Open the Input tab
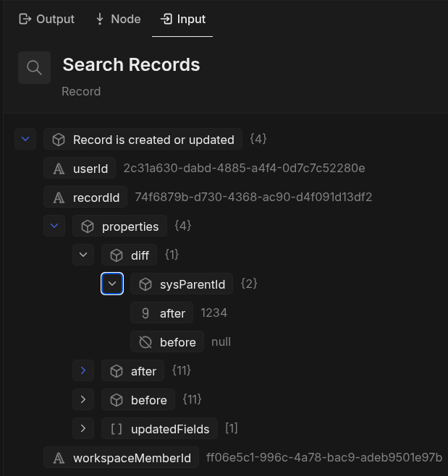Screen dimensions: 448x476 (x=183, y=19)
